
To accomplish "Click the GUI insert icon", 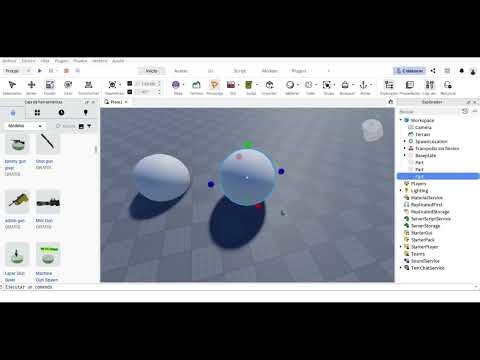I will (231, 85).
